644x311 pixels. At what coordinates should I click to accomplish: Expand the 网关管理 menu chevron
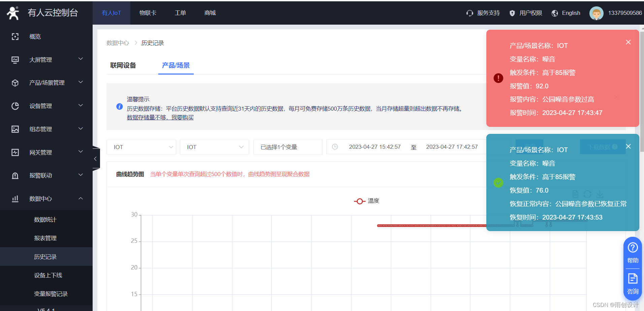coord(80,152)
